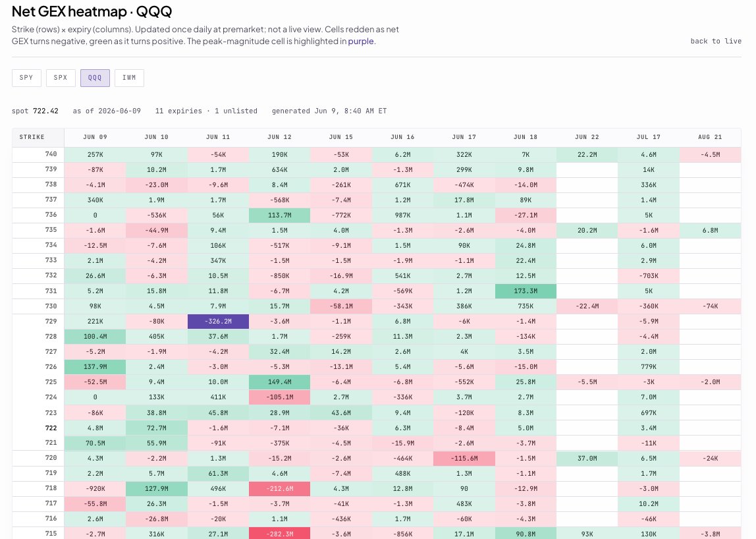The width and height of the screenshot is (756, 539).
Task: Click the JUN 17 expiry header
Action: coord(464,137)
